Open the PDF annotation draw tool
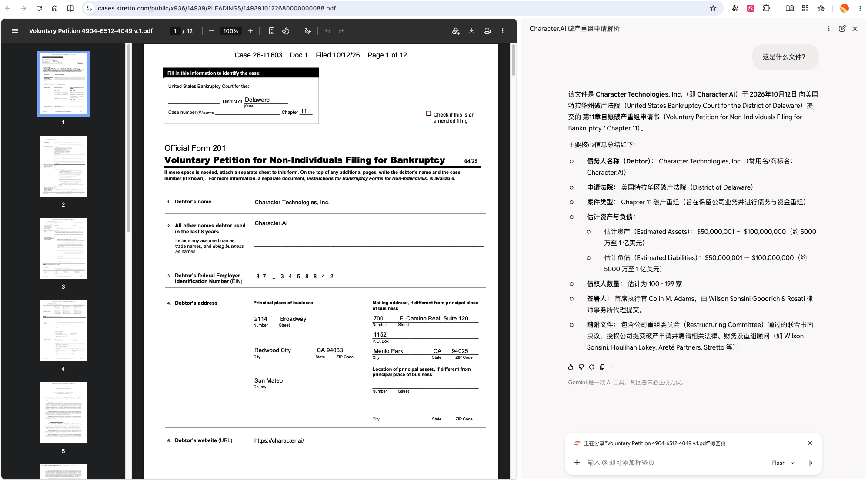The height and width of the screenshot is (480, 868). pos(308,31)
